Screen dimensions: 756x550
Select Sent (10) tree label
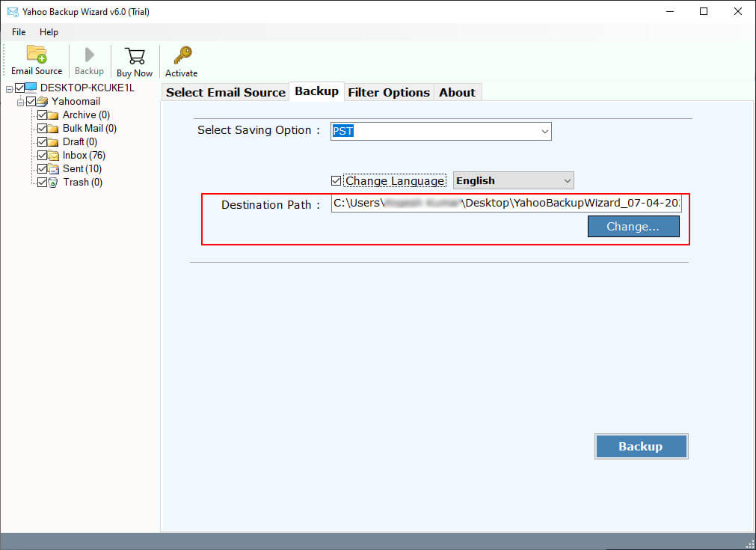(82, 169)
